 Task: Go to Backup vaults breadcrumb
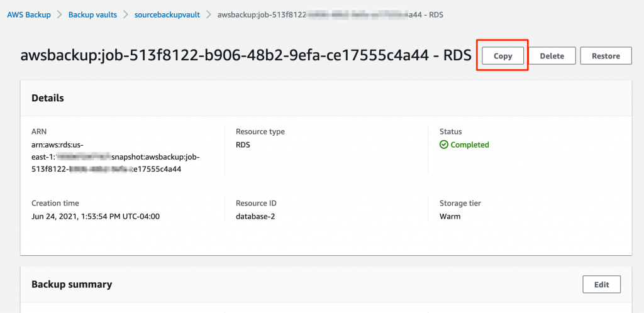92,14
